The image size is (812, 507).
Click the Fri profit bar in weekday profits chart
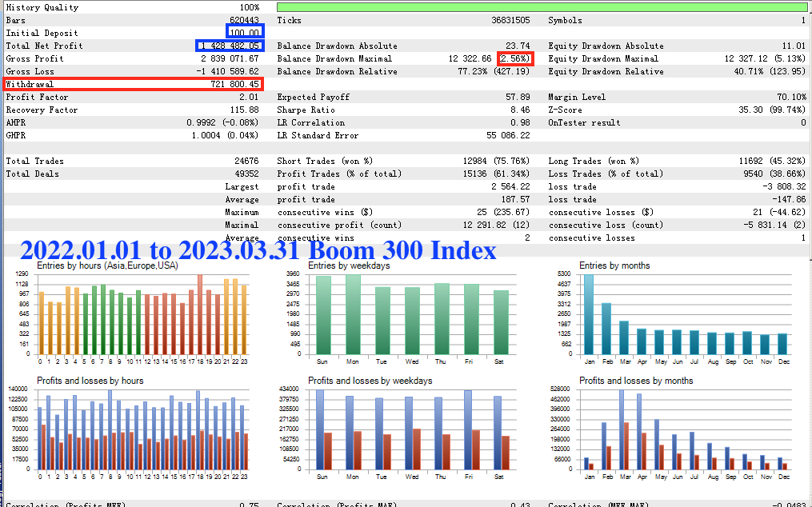point(468,429)
